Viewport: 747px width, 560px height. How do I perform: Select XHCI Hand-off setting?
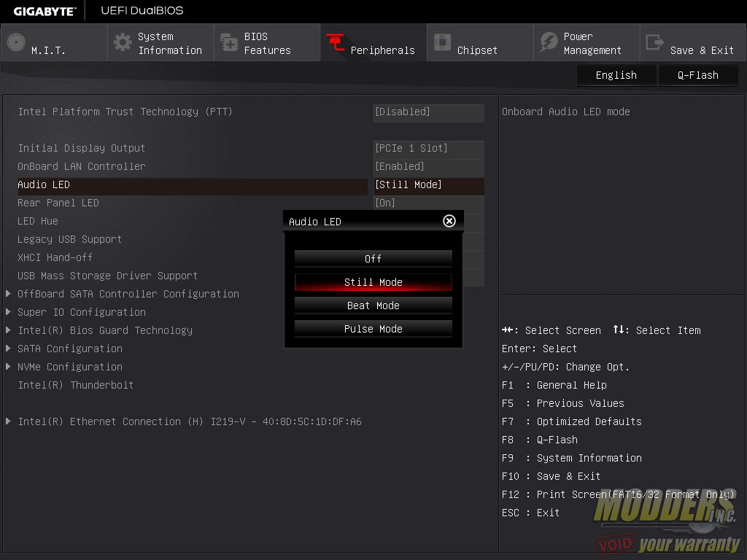[x=55, y=257]
